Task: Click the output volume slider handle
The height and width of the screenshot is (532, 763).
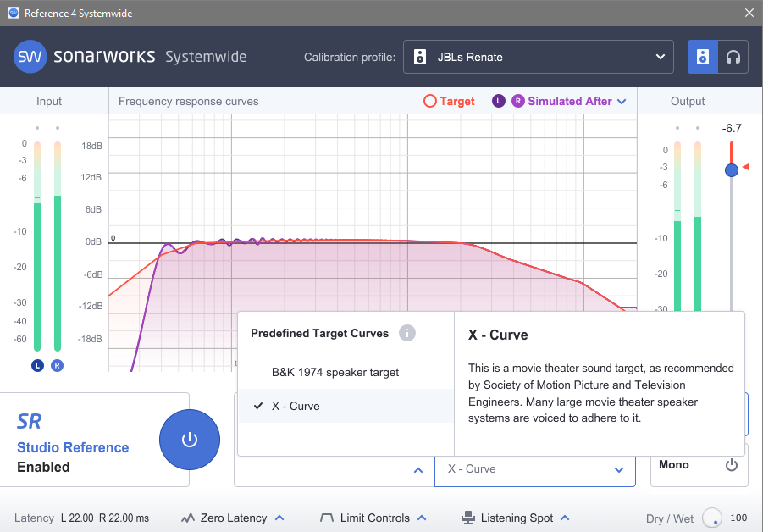Action: [732, 170]
